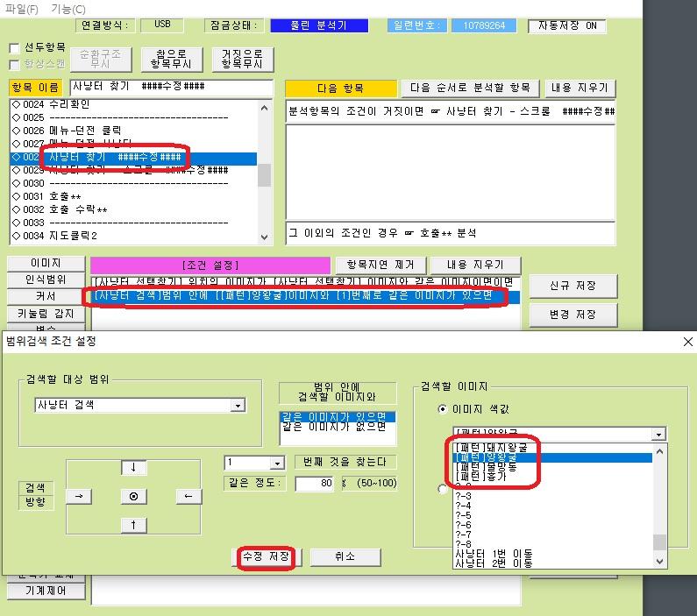Click the down arrow search direction button
Image resolution: width=697 pixels, height=616 pixels.
[x=133, y=468]
